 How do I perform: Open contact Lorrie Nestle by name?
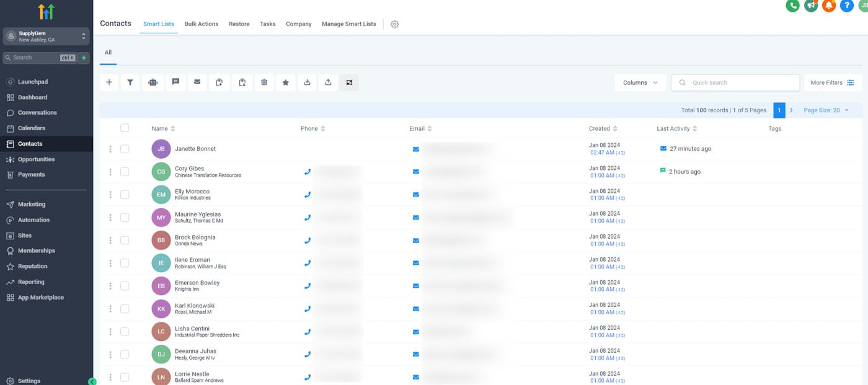(192, 374)
